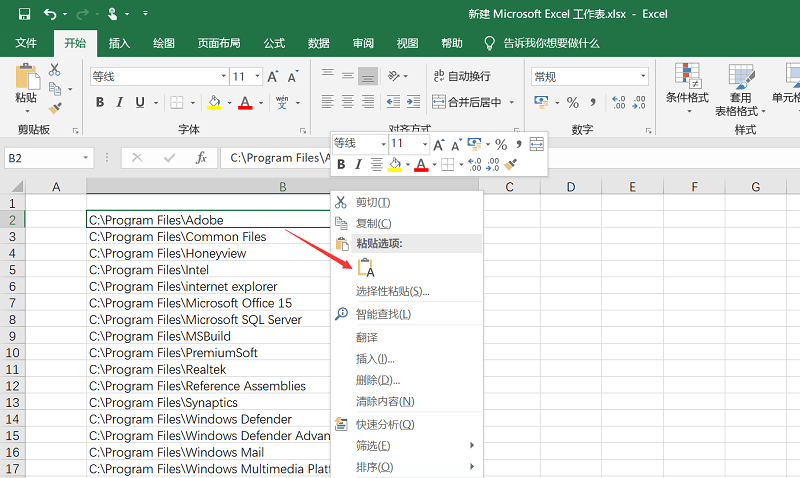The image size is (800, 478).
Task: Click the 告诉我你想要做什么 search box
Action: click(x=551, y=43)
